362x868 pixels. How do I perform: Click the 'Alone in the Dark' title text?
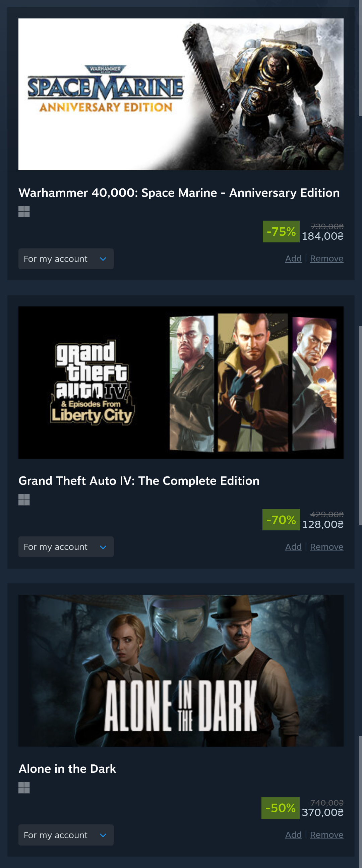(x=67, y=769)
